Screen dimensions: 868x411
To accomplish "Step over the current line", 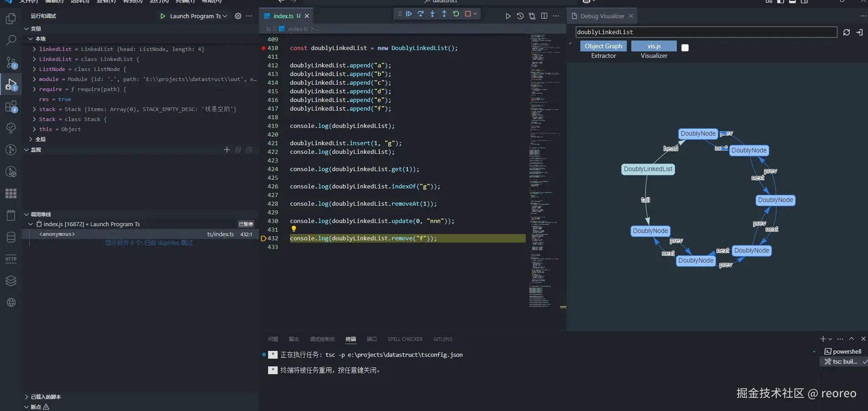I will [421, 14].
